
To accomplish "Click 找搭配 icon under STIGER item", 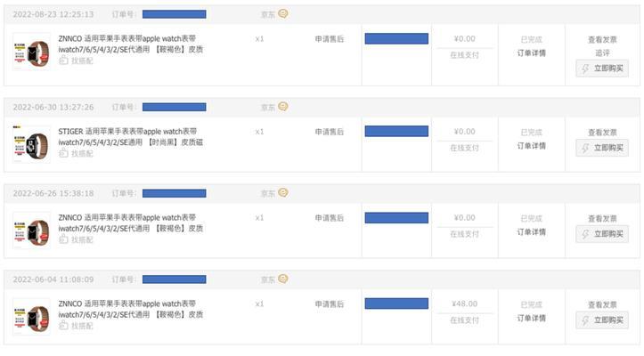I will [x=63, y=154].
